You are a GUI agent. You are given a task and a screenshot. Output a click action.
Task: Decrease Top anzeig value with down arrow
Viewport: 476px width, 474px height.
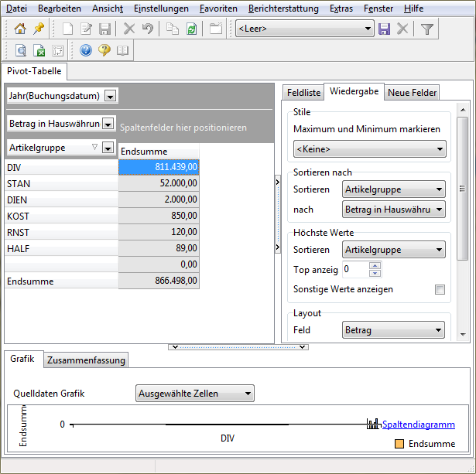(x=375, y=273)
